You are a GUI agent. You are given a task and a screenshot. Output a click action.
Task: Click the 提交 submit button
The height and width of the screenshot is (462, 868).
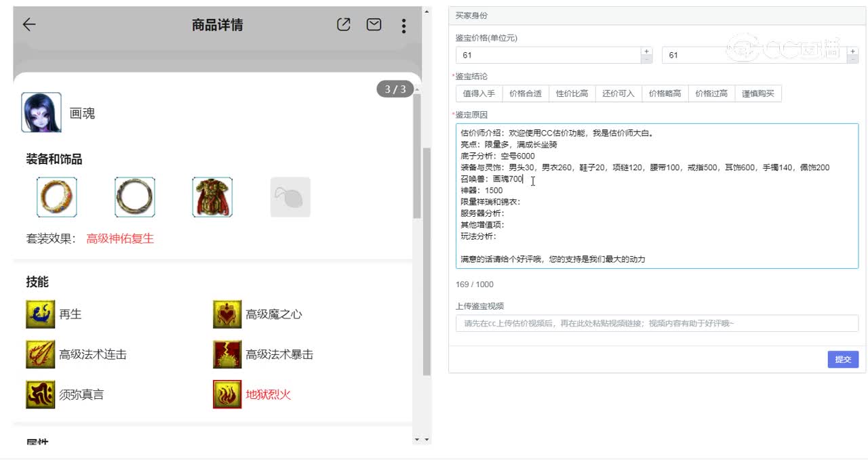843,359
